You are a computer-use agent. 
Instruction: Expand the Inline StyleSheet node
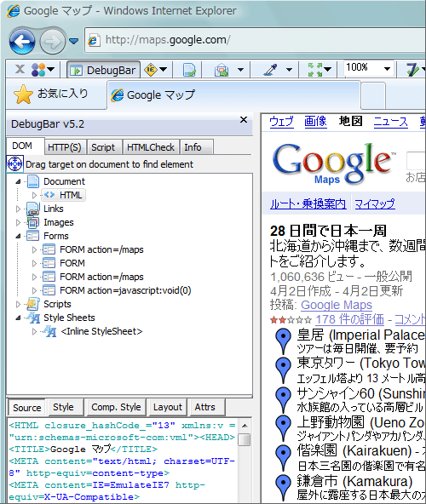pos(34,331)
